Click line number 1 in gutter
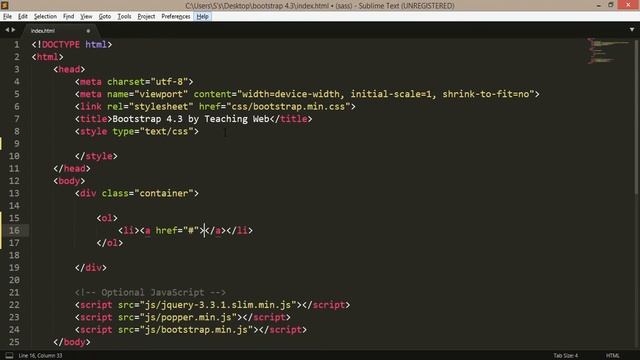This screenshot has height=360, width=640. tap(17, 44)
